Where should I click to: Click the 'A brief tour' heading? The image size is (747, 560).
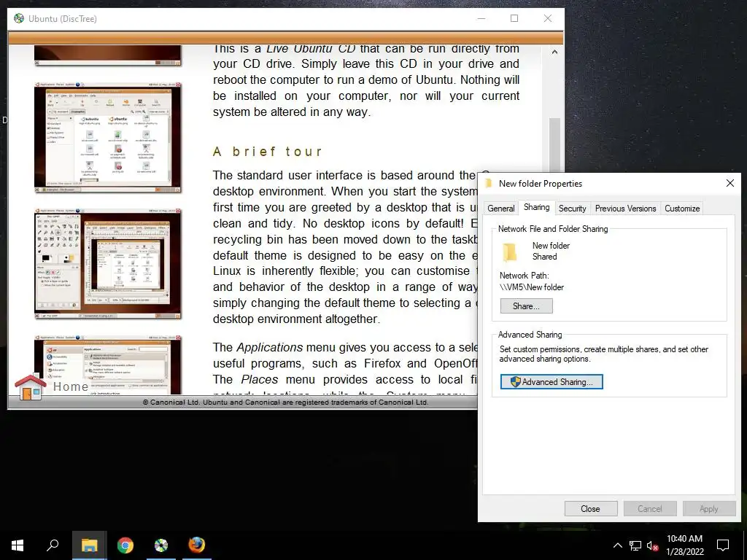(267, 152)
